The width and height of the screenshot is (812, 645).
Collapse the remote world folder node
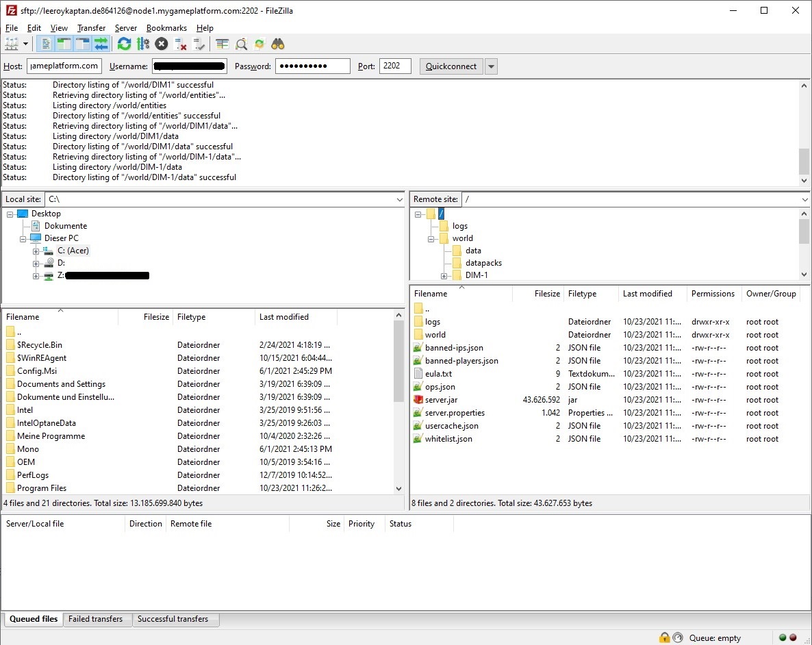pos(431,239)
